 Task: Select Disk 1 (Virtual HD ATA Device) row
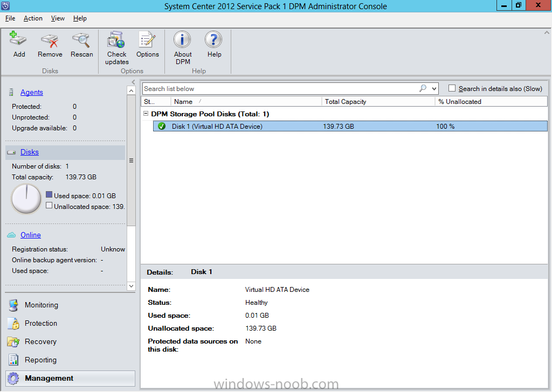[x=350, y=126]
